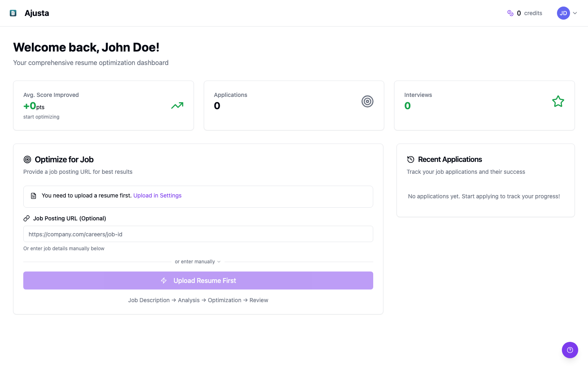Click the Job Posting URL input field
Image resolution: width=588 pixels, height=368 pixels.
click(198, 234)
